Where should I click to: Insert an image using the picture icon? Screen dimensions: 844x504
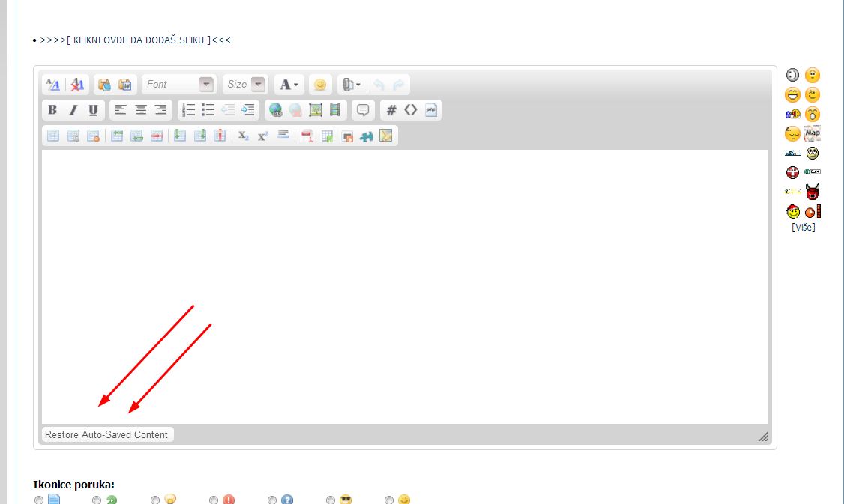316,110
